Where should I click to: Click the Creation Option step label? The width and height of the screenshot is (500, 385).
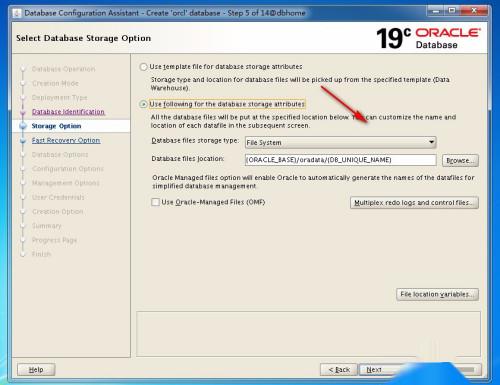[58, 212]
